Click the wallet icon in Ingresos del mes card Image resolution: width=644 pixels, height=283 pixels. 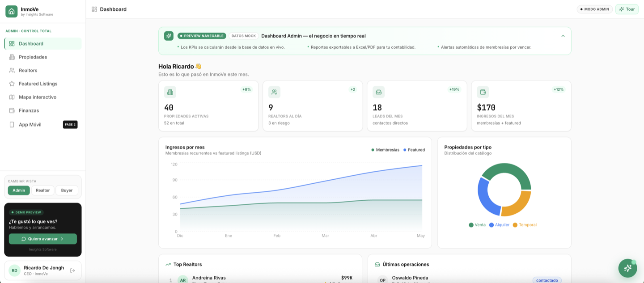pos(483,92)
